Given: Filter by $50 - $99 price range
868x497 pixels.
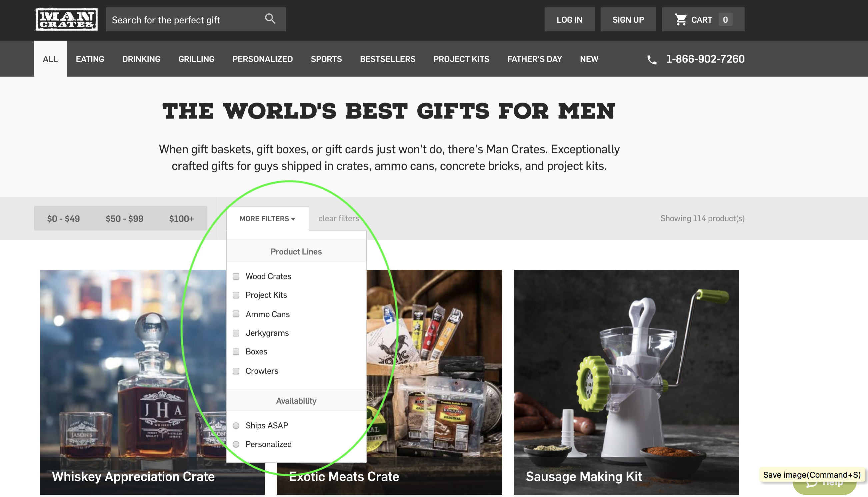Looking at the screenshot, I should pyautogui.click(x=124, y=219).
